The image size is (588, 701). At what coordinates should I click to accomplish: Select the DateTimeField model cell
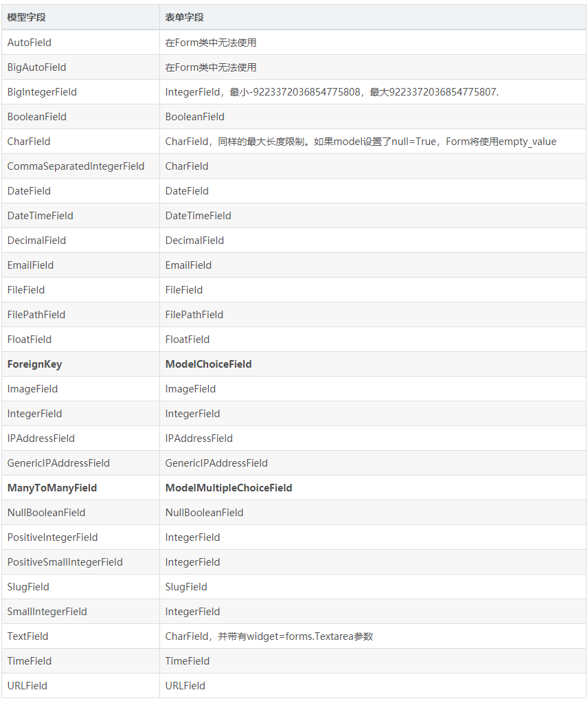coord(80,216)
